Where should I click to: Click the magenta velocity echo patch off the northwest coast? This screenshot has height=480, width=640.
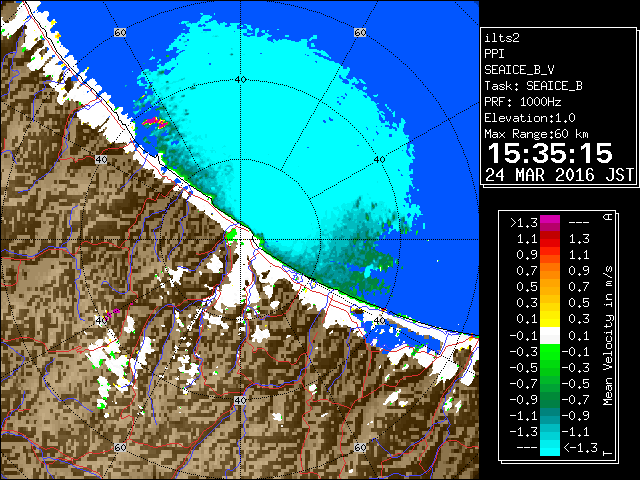coord(154,122)
